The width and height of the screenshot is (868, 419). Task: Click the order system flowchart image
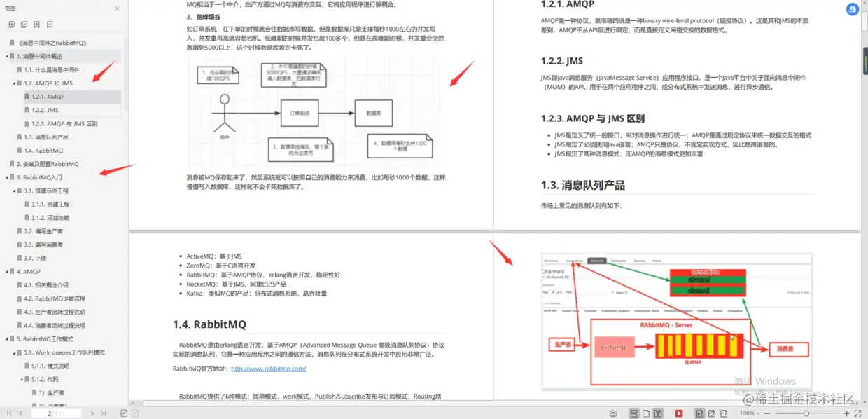click(315, 112)
